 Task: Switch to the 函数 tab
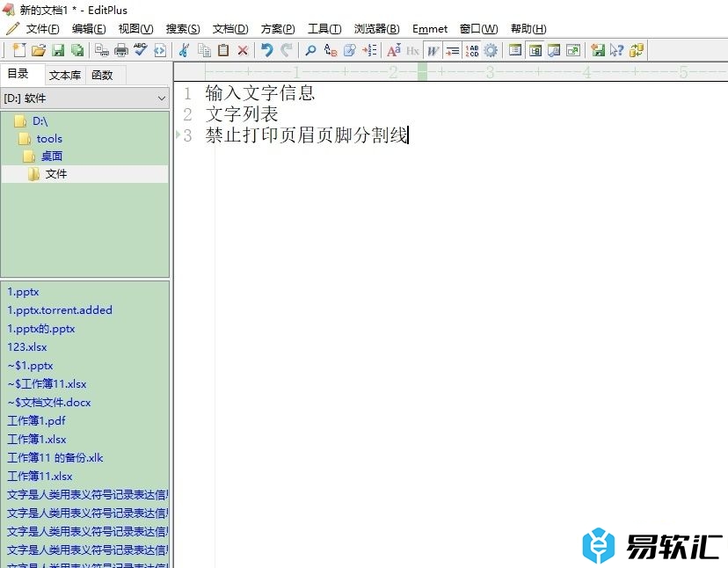[x=102, y=75]
